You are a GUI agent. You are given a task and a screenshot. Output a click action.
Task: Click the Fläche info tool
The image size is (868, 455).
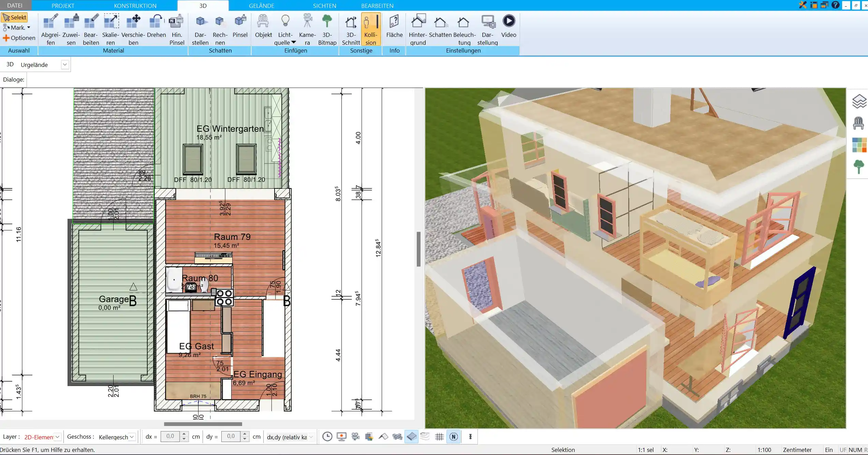[x=394, y=26]
